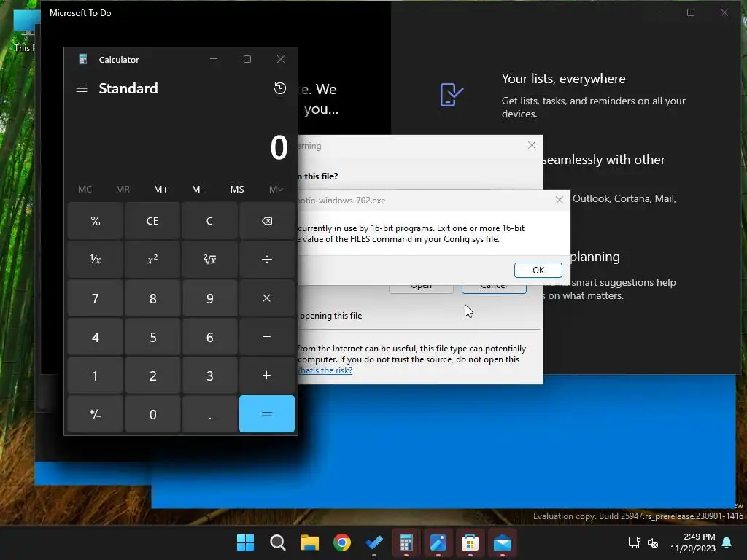This screenshot has height=560, width=747.
Task: Clear entry with the CE key
Action: tap(152, 221)
